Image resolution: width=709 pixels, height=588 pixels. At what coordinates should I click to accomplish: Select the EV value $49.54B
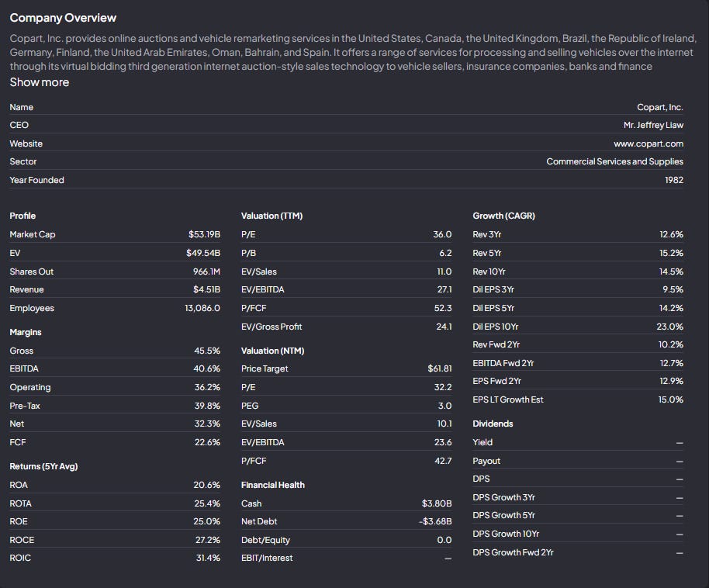pyautogui.click(x=203, y=253)
